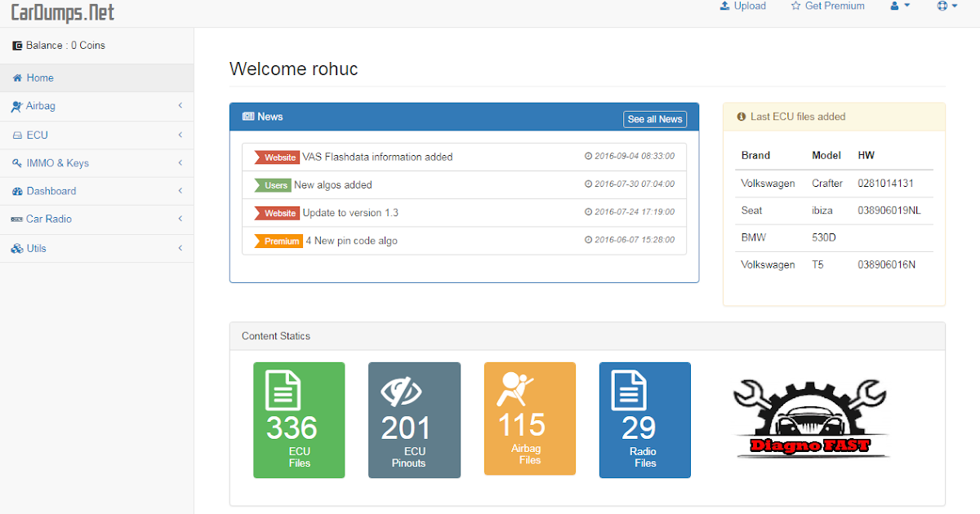Open the 201 ECU Pinouts tile
The width and height of the screenshot is (980, 514).
pyautogui.click(x=414, y=420)
